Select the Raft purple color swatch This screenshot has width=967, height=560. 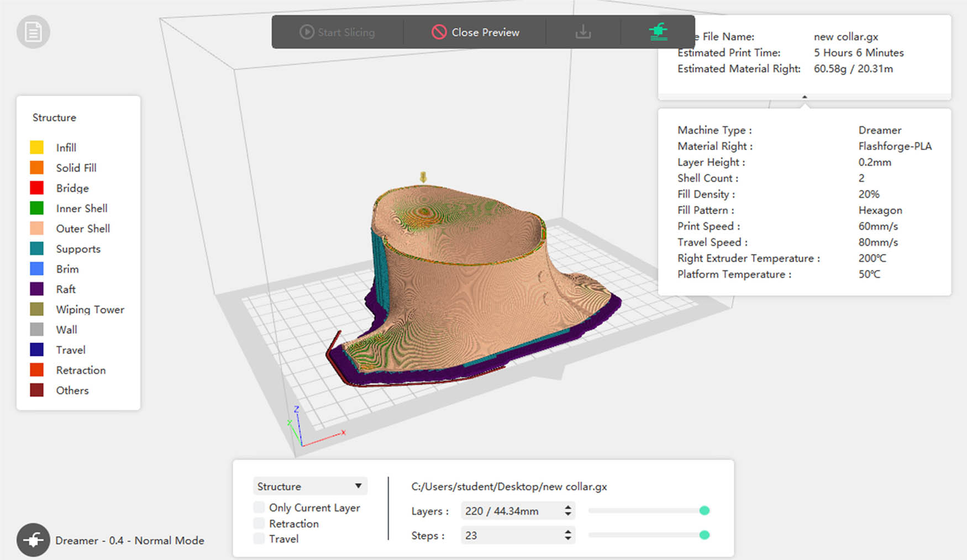37,289
